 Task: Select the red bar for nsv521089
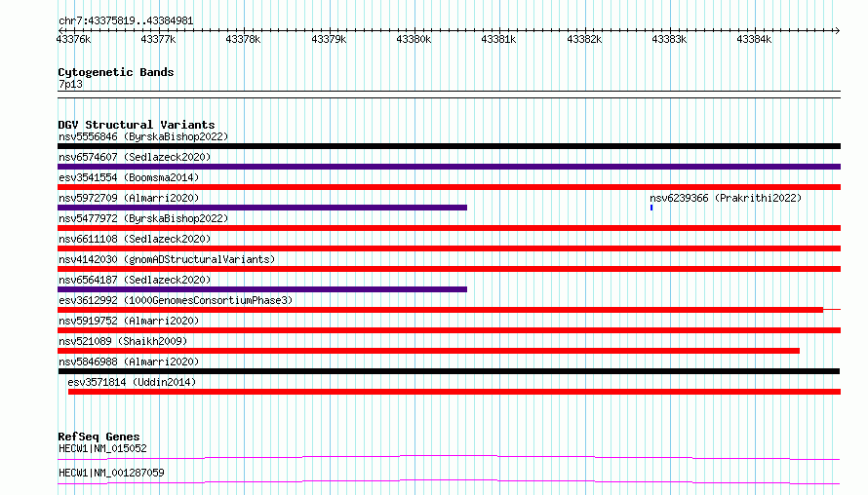[x=428, y=351]
